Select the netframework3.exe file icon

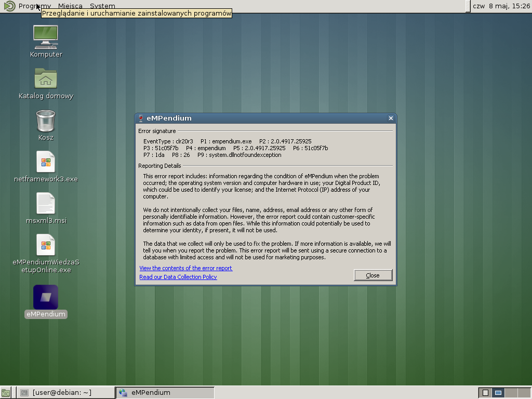46,162
